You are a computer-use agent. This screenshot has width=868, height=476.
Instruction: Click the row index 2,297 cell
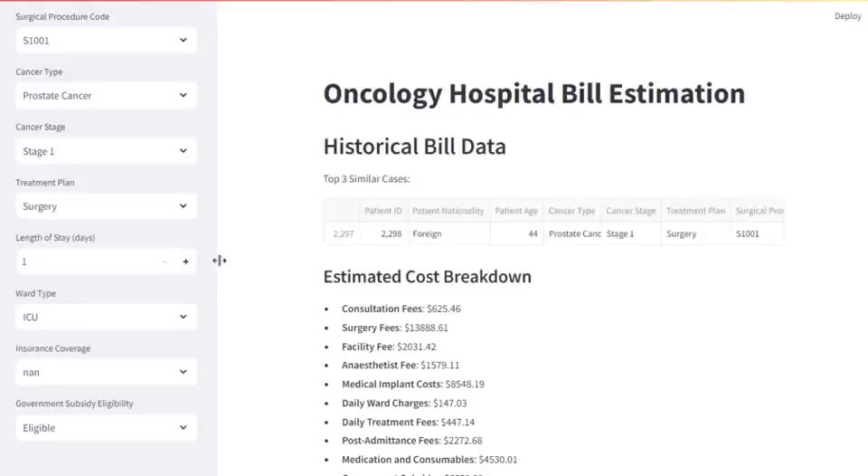coord(342,233)
